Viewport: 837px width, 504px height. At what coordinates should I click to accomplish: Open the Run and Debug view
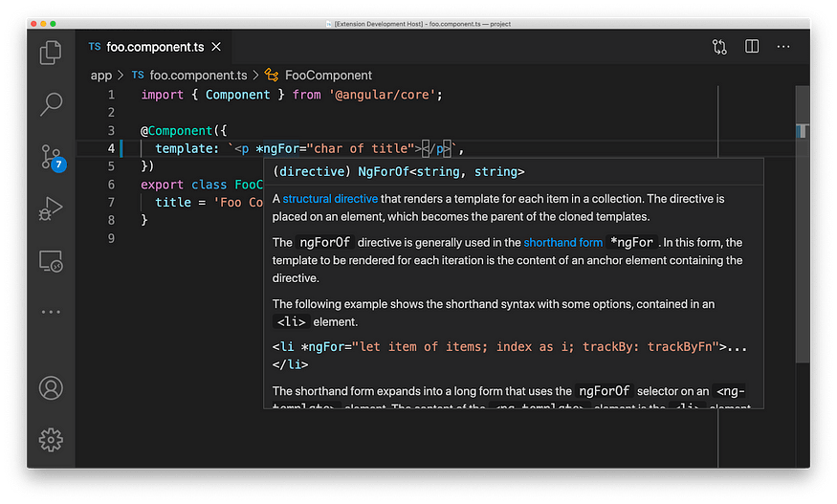[x=51, y=208]
